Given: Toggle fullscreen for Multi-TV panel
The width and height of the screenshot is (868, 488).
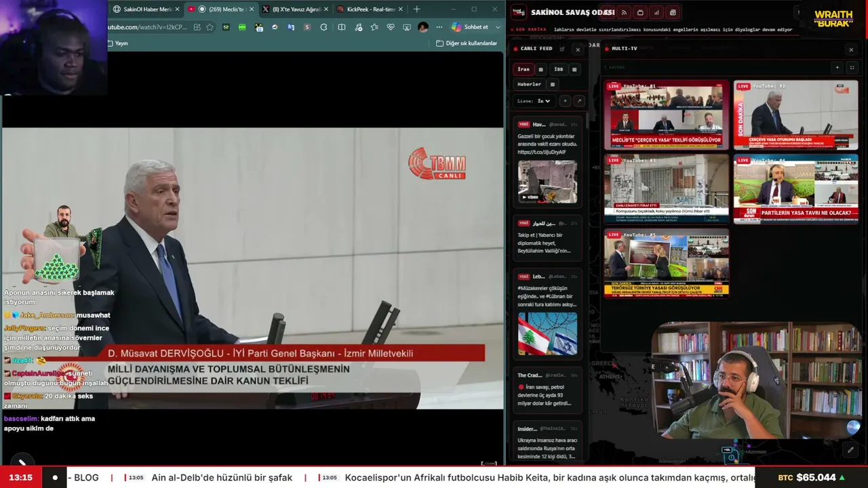Looking at the screenshot, I should click(x=852, y=68).
